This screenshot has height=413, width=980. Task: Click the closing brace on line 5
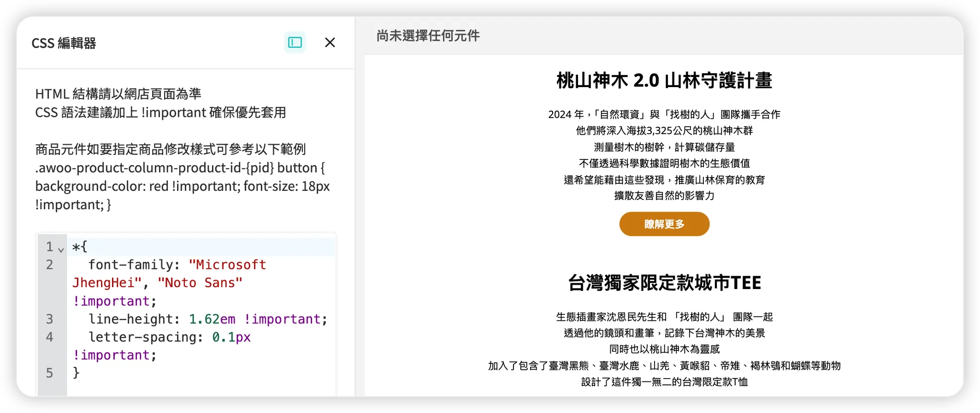click(x=76, y=373)
